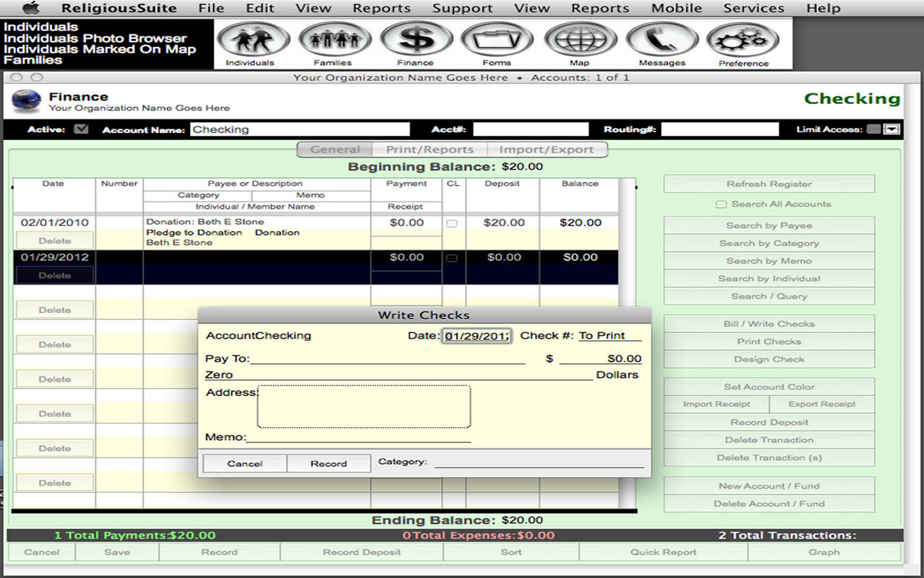Click the Search / Query button
Screen dimensions: 924x578
pyautogui.click(x=769, y=296)
